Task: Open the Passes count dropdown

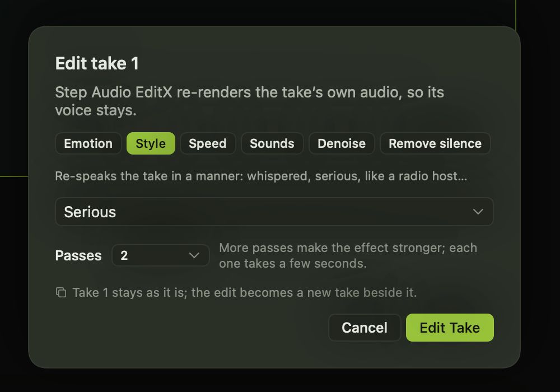Action: click(160, 255)
